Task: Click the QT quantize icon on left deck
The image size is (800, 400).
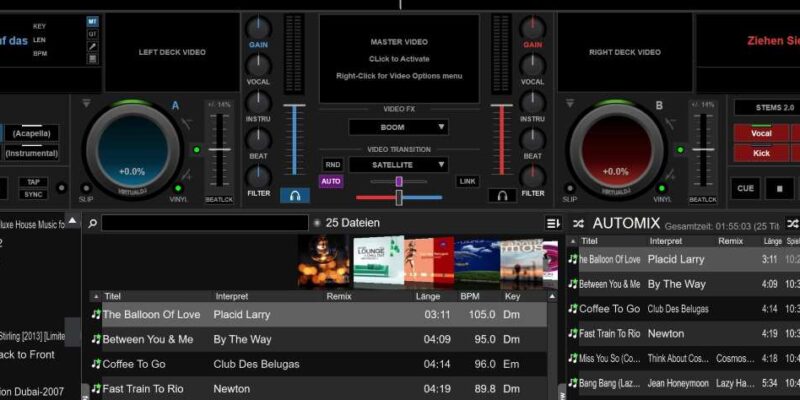Action: 92,34
